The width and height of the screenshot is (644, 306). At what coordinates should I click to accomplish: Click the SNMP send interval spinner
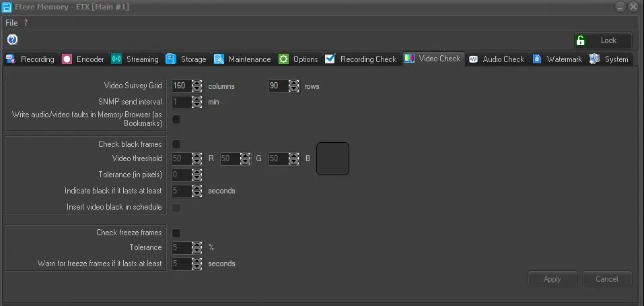point(196,102)
